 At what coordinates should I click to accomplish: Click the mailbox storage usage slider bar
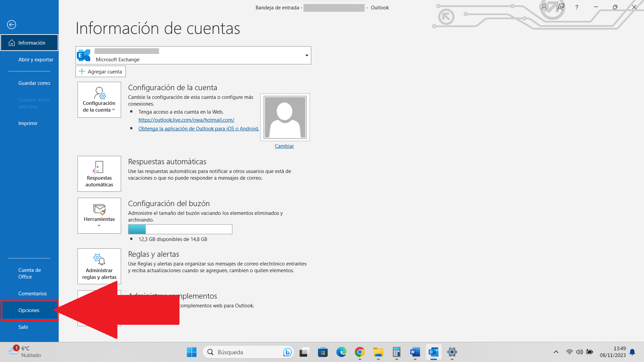180,229
